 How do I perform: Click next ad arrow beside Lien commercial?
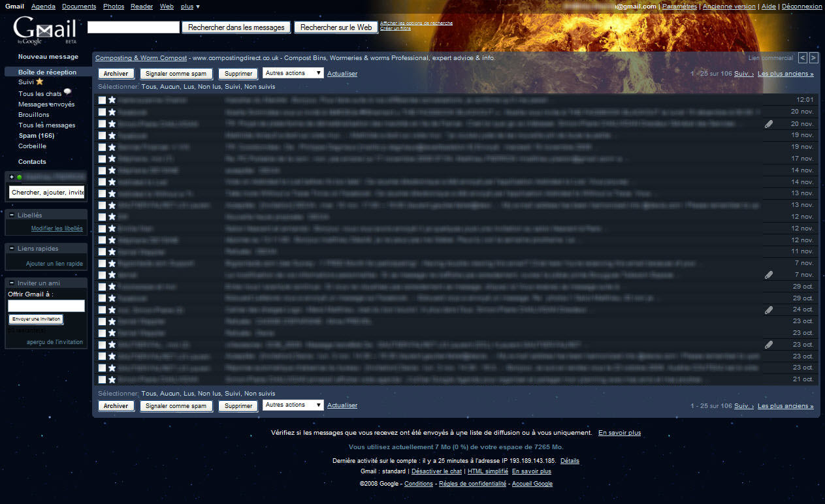(813, 58)
